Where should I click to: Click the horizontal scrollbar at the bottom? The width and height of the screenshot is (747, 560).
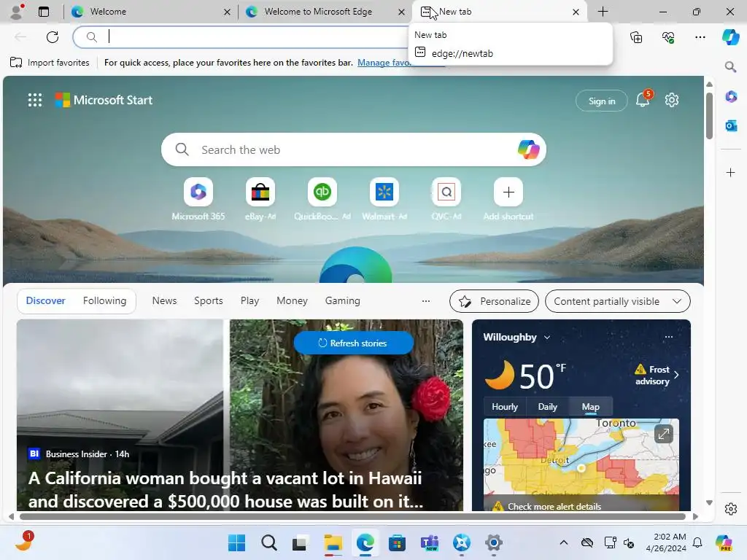[x=352, y=517]
